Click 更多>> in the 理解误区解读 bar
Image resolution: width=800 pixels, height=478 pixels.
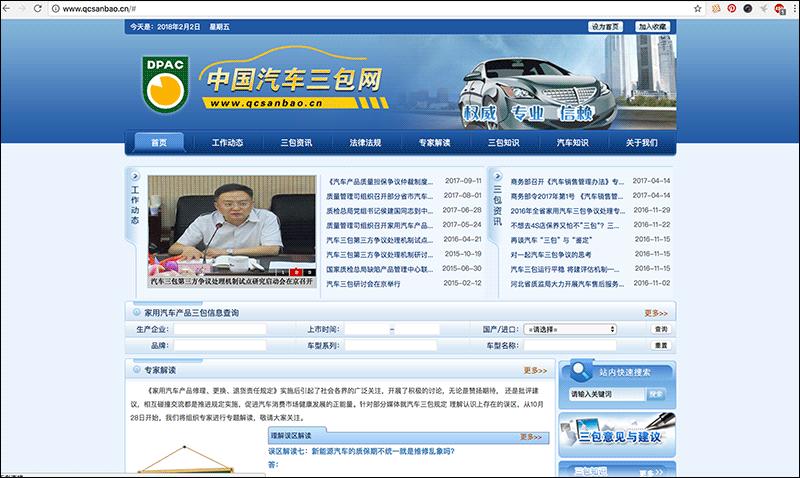coord(531,437)
